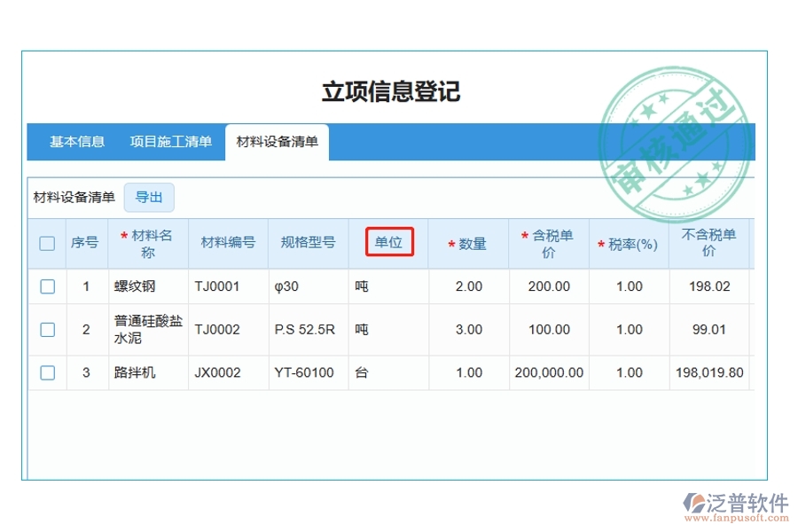Click the 材料名称 column header
This screenshot has height=532, width=798.
pyautogui.click(x=147, y=244)
